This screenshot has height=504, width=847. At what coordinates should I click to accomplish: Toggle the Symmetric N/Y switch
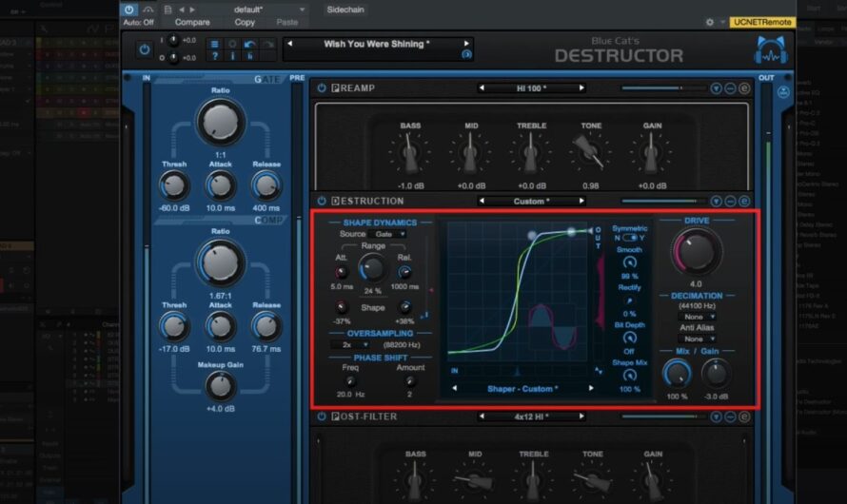point(629,238)
